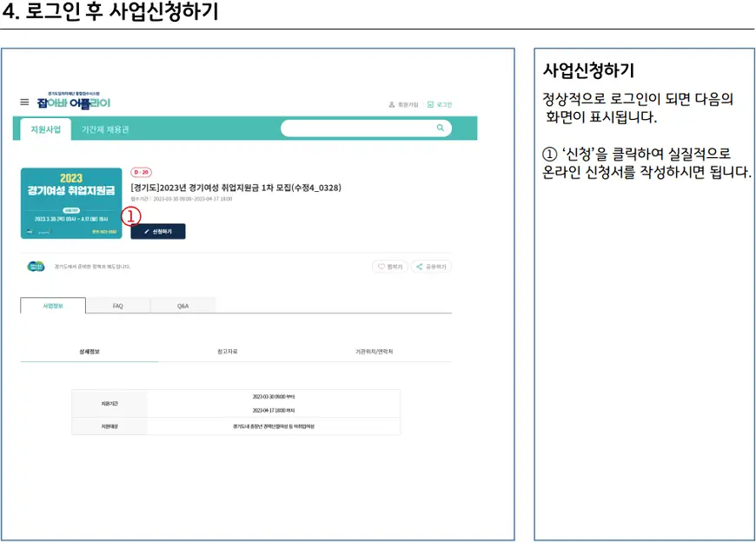Switch to the FAQ tab

pos(117,306)
